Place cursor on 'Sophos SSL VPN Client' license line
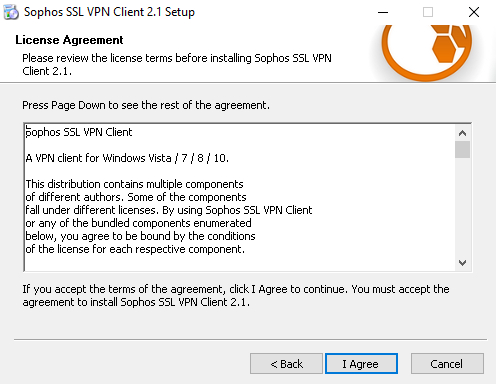Viewport: 496px width, 384px height. (x=79, y=132)
